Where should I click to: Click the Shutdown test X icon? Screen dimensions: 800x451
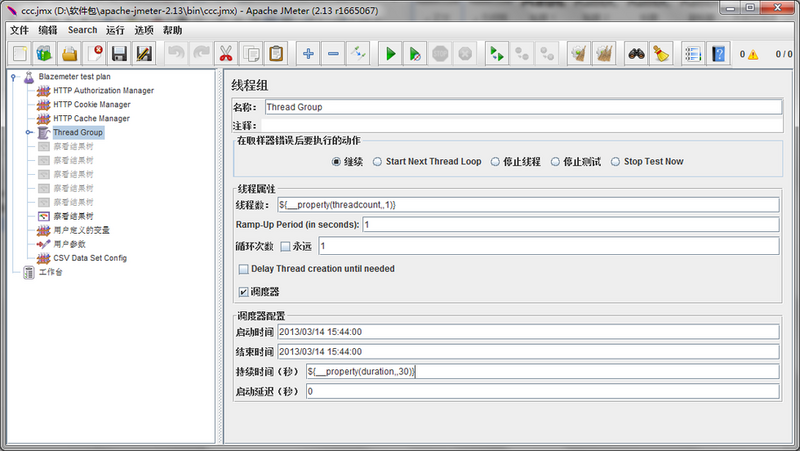point(465,54)
